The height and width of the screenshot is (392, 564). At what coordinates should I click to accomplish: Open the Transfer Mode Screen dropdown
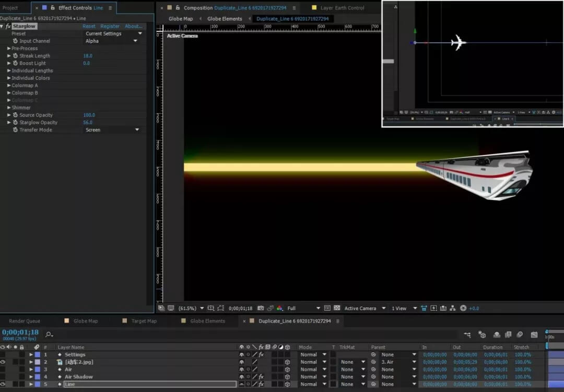tap(112, 130)
